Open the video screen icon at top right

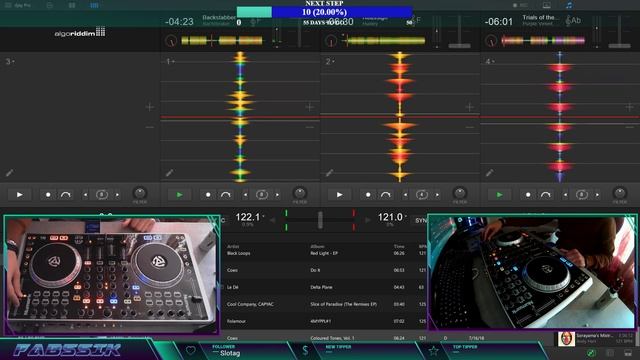coord(547,5)
